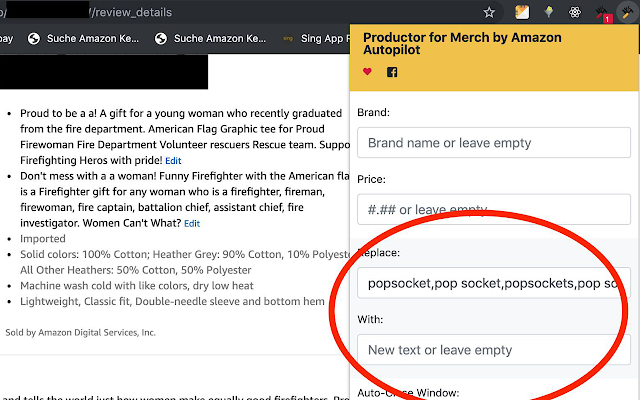Viewport: 640px width, 400px height.
Task: Open the red wand extension with badge
Action: coord(602,13)
